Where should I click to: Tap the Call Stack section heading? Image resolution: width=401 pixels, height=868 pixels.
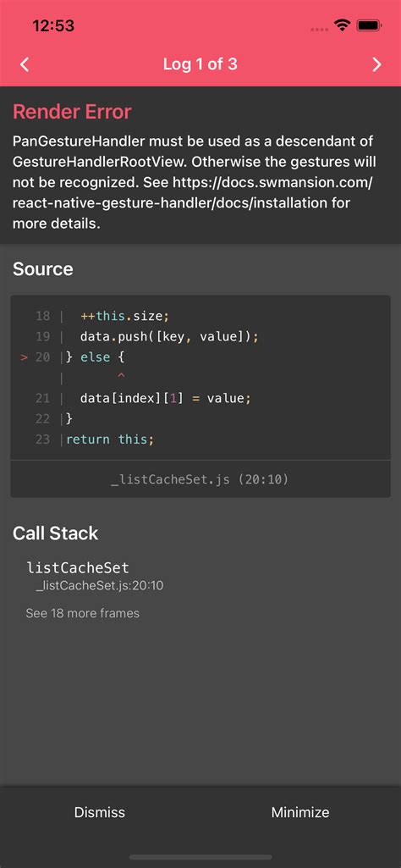[x=55, y=534]
